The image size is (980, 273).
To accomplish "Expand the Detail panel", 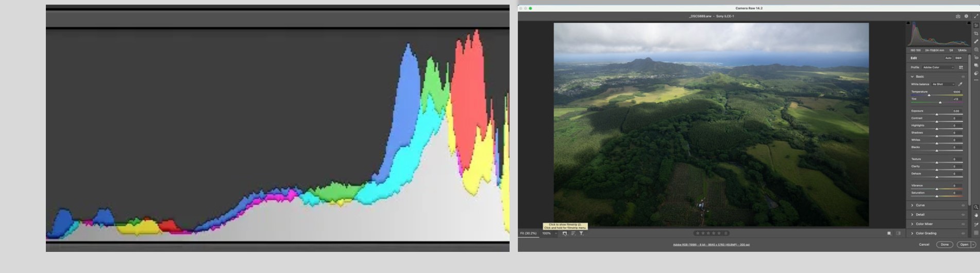I will click(920, 215).
